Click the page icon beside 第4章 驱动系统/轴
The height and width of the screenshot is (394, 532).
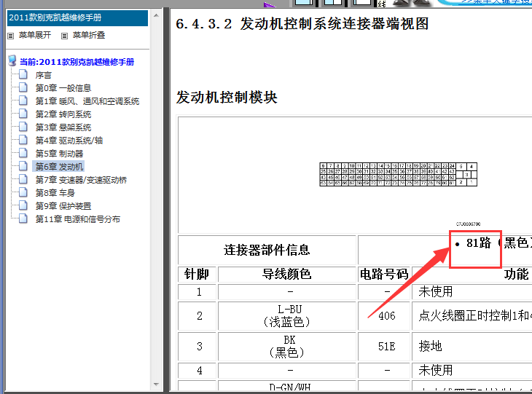[x=23, y=140]
